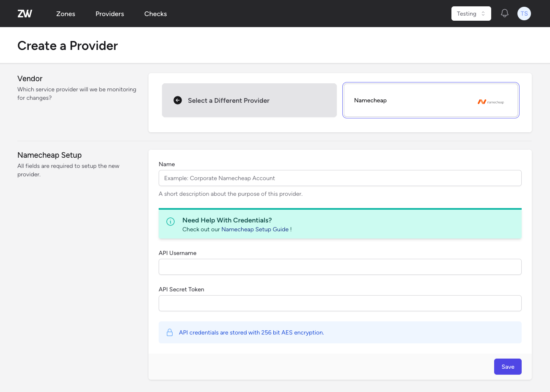
Task: Navigate to the Providers menu item
Action: click(x=110, y=14)
